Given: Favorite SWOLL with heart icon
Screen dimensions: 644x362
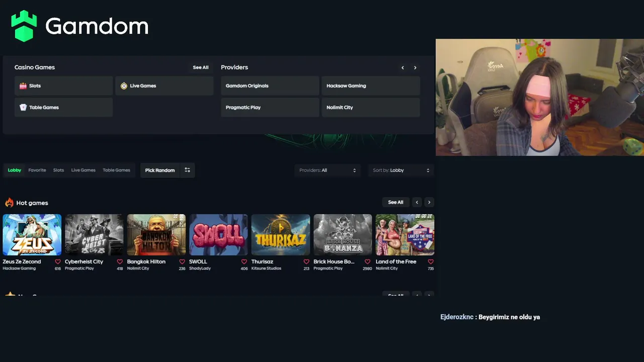Looking at the screenshot, I should 244,262.
